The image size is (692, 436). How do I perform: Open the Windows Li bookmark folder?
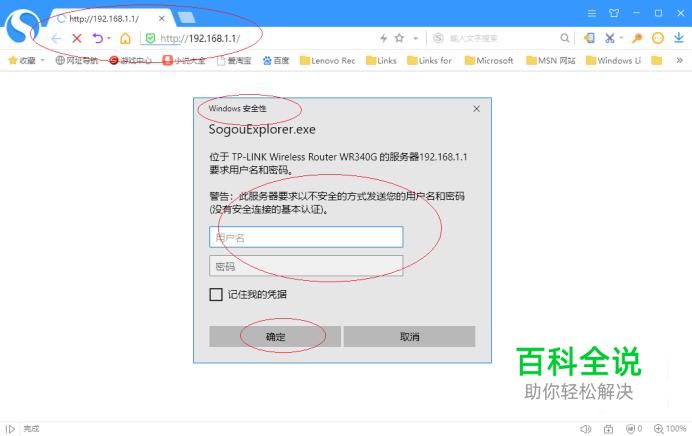pyautogui.click(x=613, y=60)
